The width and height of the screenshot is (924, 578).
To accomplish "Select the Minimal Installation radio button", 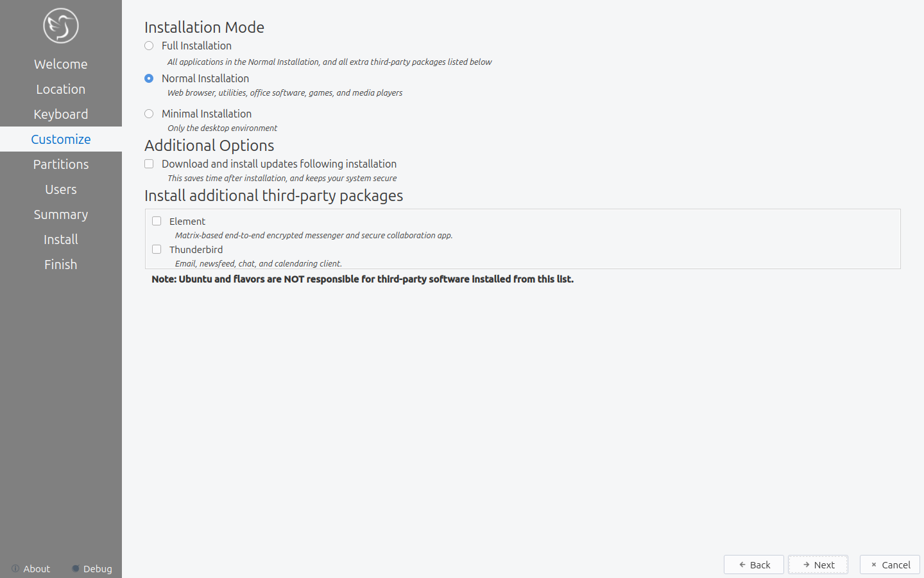I will 149,114.
